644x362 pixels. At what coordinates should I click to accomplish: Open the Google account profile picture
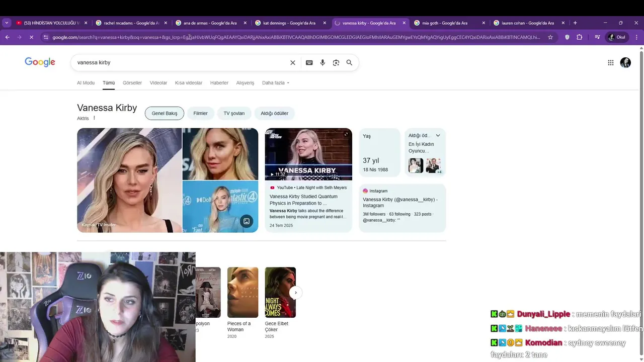625,63
